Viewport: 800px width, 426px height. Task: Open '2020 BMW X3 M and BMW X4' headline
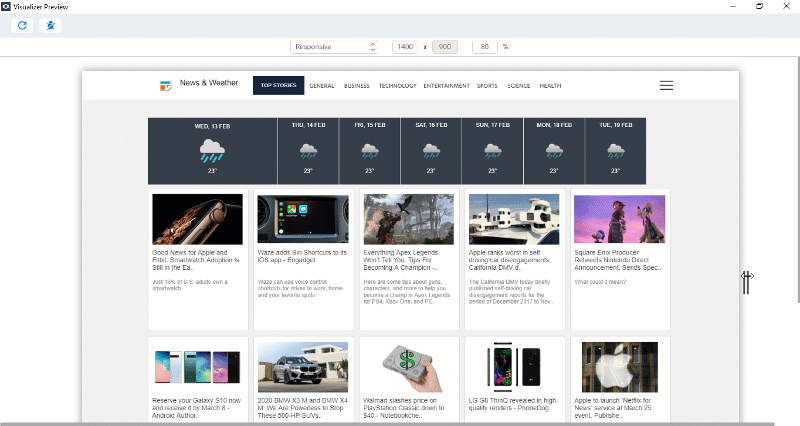(303, 408)
